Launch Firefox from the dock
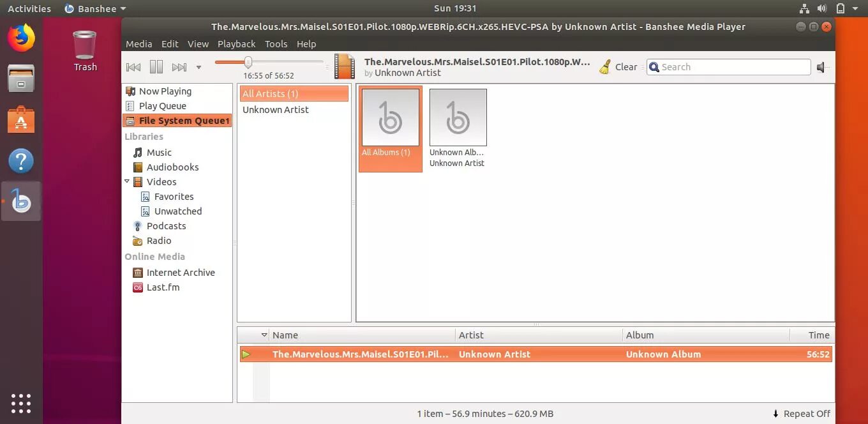 (21, 38)
